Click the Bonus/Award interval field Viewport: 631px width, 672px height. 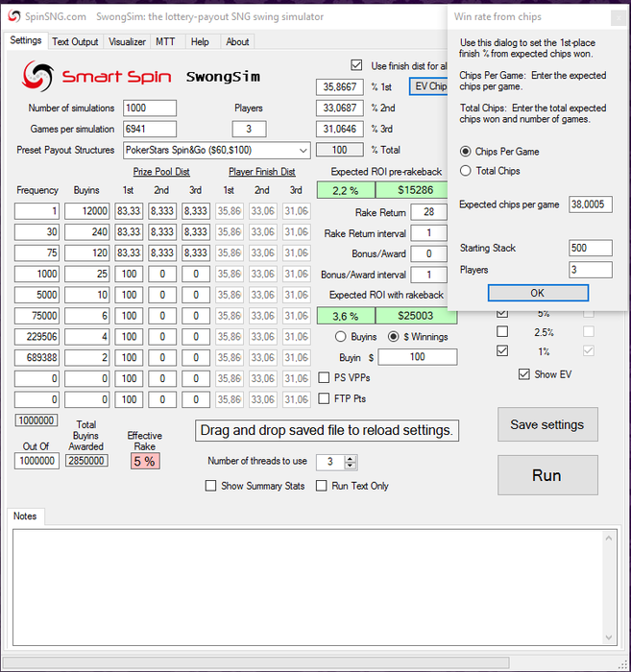(429, 275)
